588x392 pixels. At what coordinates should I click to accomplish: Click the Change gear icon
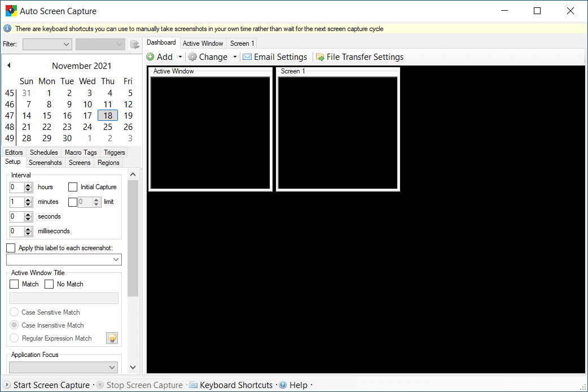(192, 56)
